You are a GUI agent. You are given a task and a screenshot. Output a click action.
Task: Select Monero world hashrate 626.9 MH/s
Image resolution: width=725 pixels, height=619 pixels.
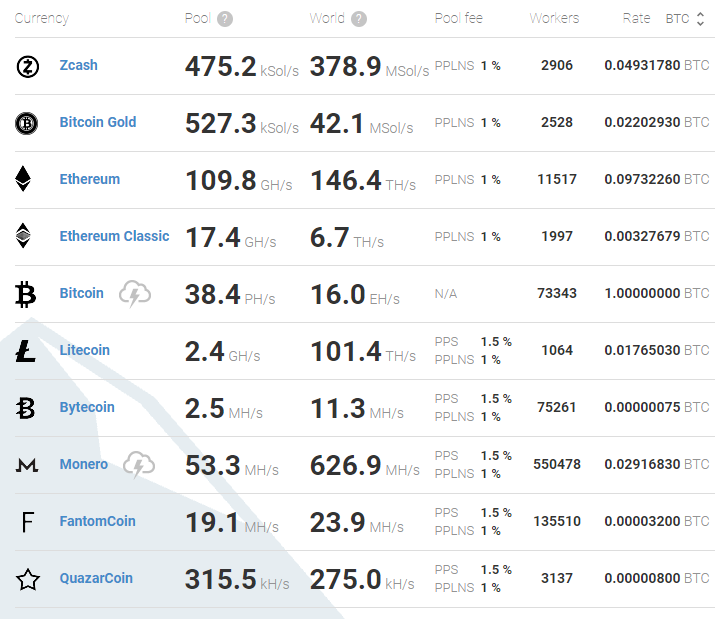click(365, 466)
